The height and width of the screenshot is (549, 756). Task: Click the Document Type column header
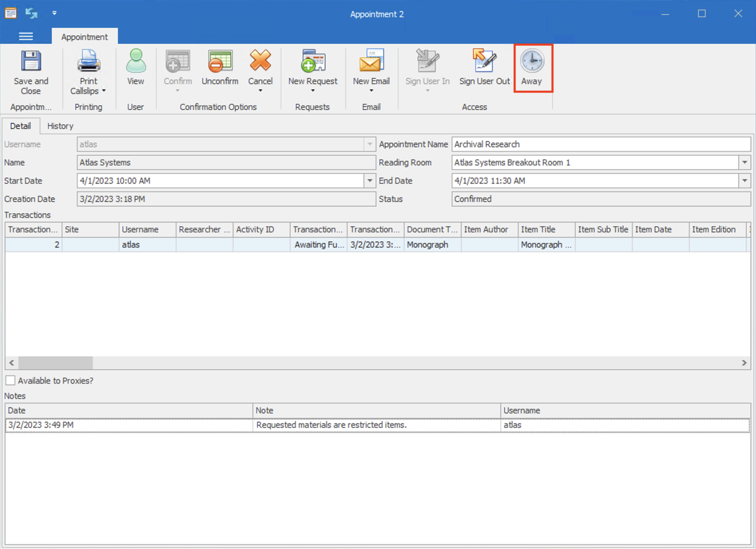pyautogui.click(x=432, y=230)
